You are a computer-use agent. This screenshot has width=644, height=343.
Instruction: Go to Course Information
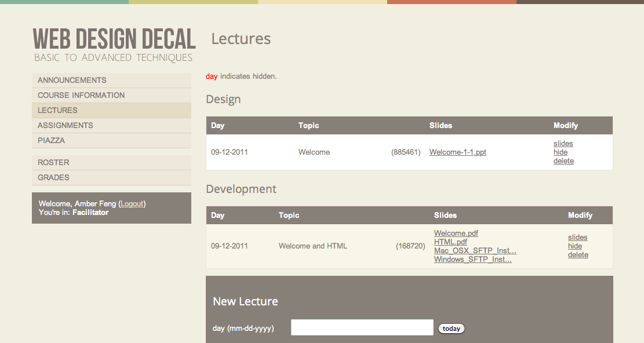click(x=111, y=95)
